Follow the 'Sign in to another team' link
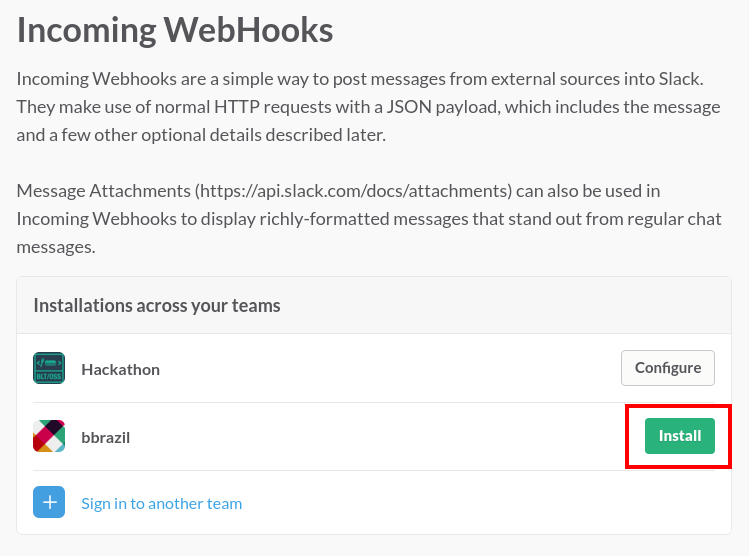The width and height of the screenshot is (749, 556). pyautogui.click(x=161, y=503)
